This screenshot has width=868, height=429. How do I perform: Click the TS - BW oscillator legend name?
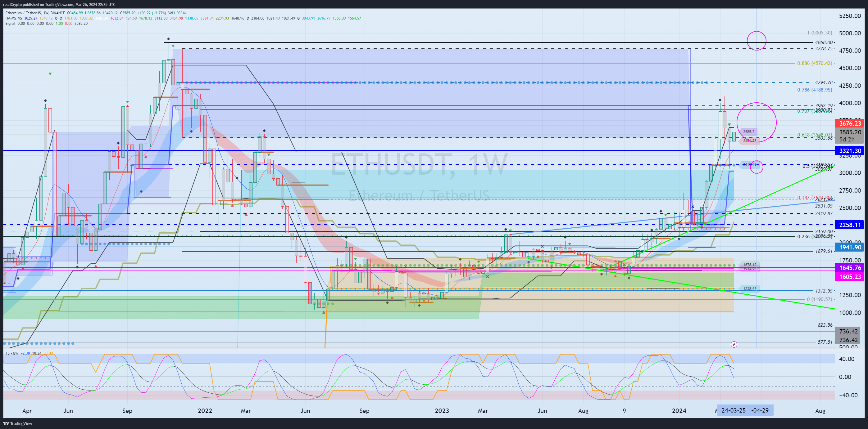coord(12,353)
